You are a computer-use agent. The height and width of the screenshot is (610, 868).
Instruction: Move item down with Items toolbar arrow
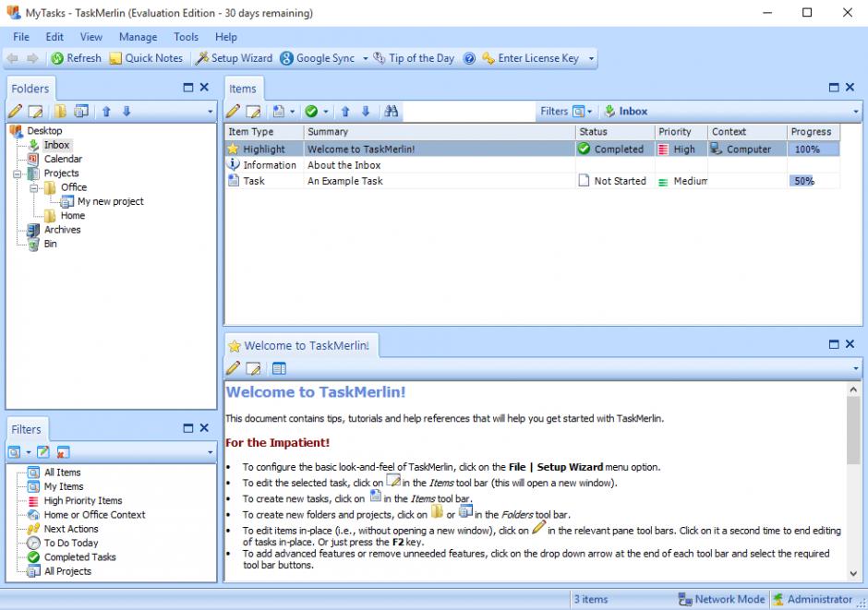tap(366, 111)
